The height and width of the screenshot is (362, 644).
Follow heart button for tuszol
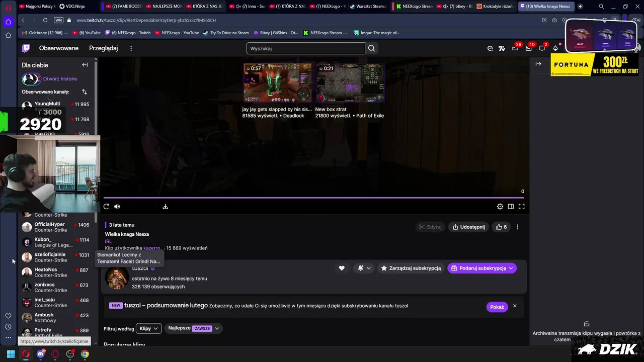pos(342,268)
